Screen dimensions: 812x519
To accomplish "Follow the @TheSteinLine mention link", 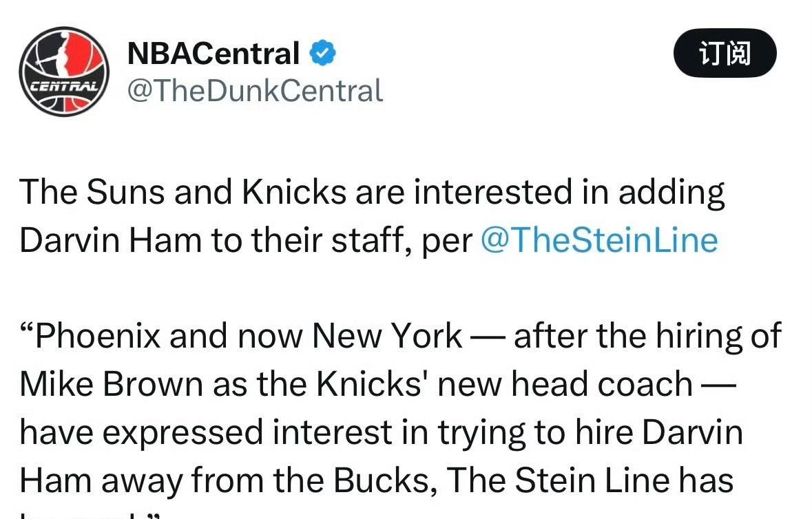I will (599, 241).
